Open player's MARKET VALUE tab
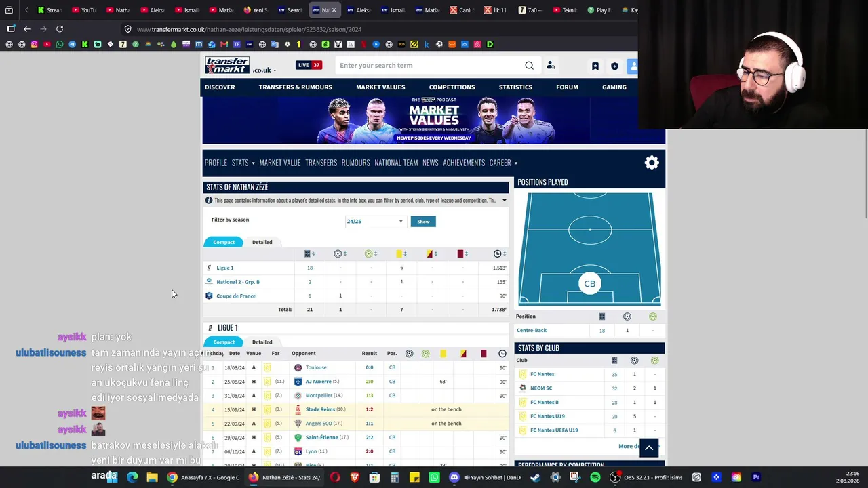The height and width of the screenshot is (488, 868). 279,163
